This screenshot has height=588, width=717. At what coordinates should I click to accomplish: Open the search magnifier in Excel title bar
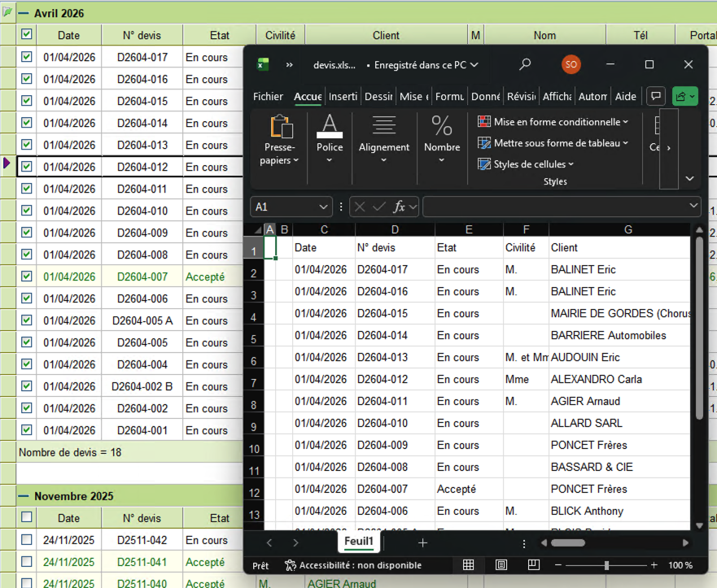(x=526, y=64)
